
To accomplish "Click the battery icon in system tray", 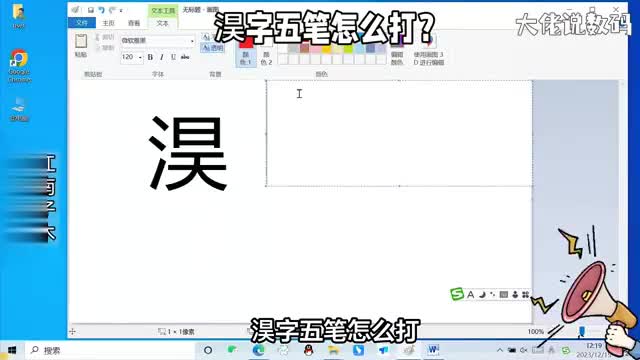I will point(511,350).
